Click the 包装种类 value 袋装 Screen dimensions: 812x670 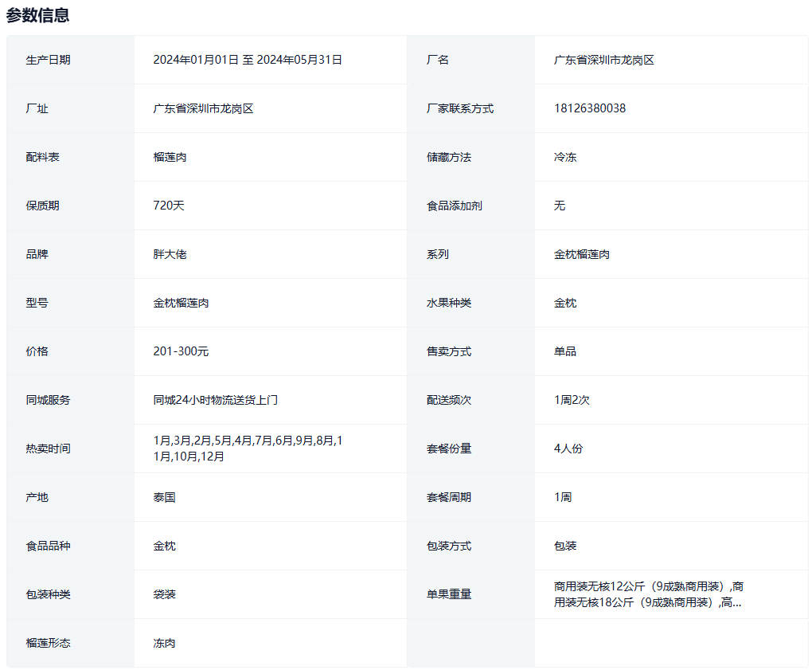pos(164,594)
